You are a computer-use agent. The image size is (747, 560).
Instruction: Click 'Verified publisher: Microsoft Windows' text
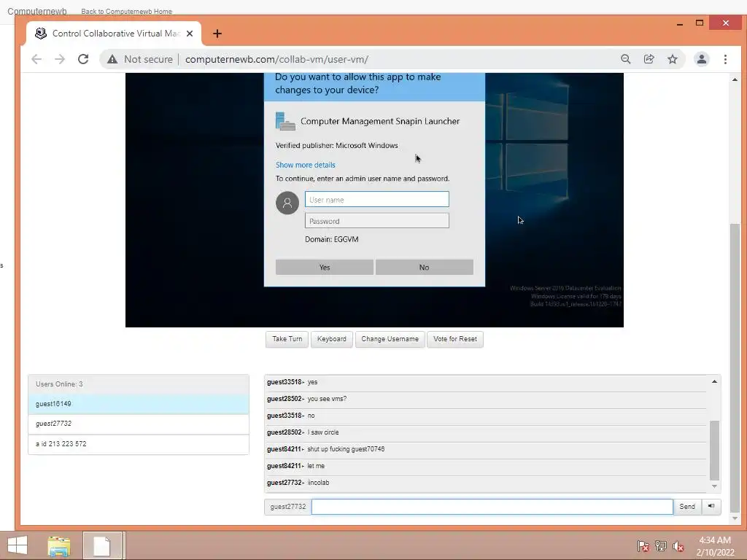click(337, 145)
